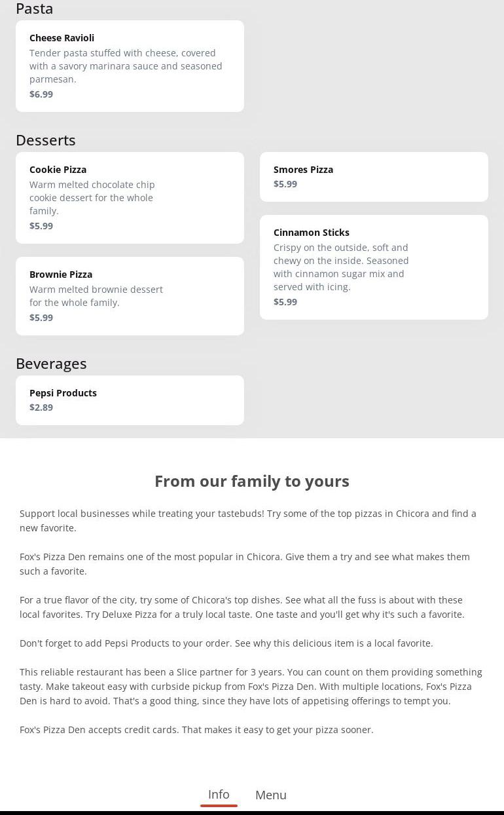Click the credit cards accepted paragraph
The image size is (504, 815).
(196, 730)
